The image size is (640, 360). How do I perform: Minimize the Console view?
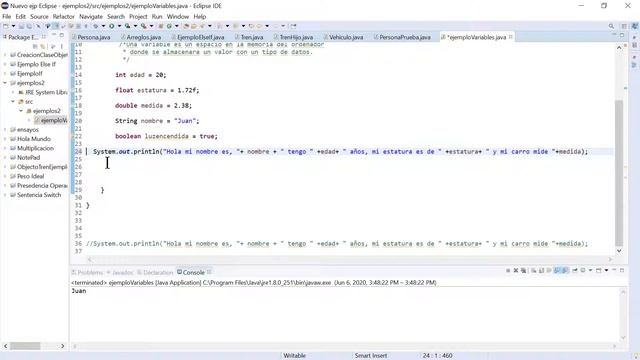614,270
